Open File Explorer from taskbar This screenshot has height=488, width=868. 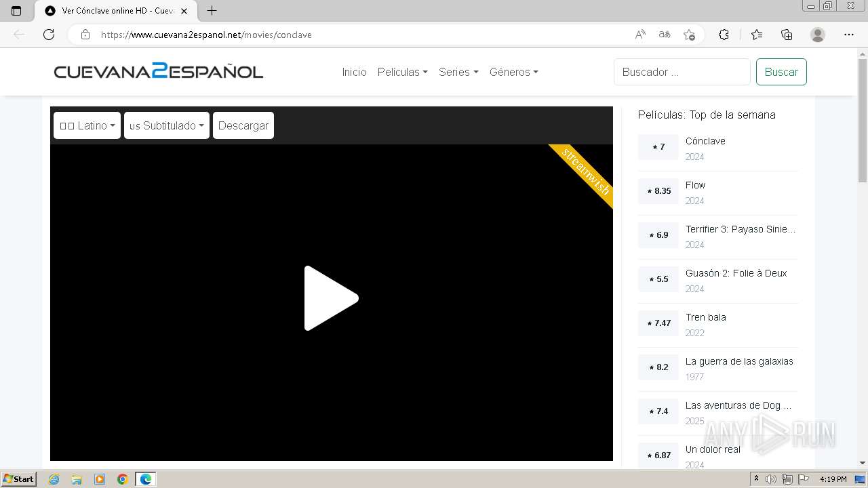point(77,479)
